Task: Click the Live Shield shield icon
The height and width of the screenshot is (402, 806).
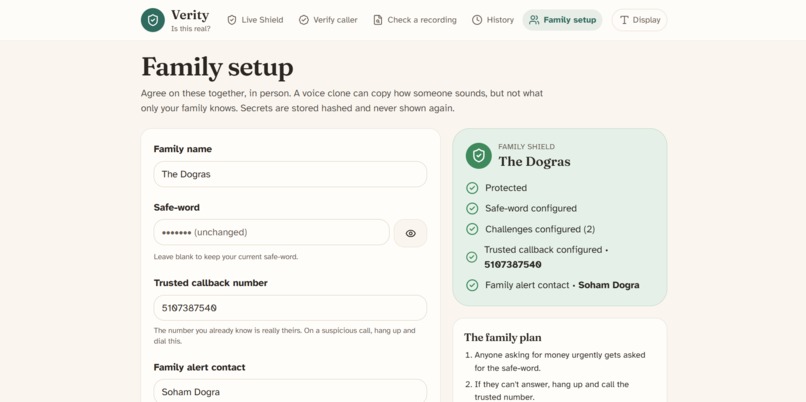Action: [x=232, y=20]
